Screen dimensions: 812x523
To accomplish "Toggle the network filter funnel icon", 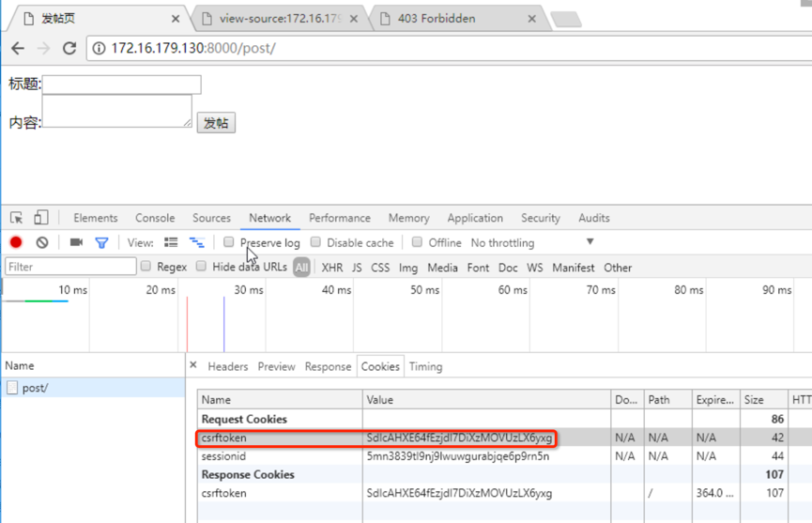I will coord(101,242).
